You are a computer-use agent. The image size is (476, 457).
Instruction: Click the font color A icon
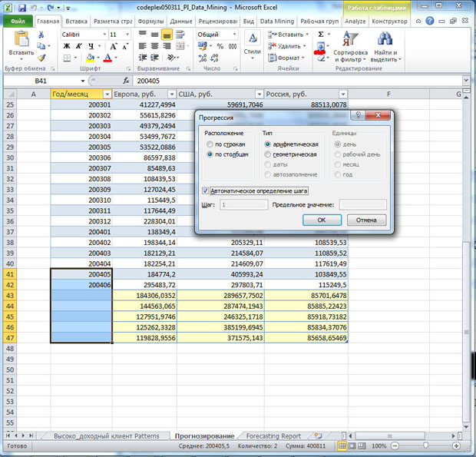point(107,58)
